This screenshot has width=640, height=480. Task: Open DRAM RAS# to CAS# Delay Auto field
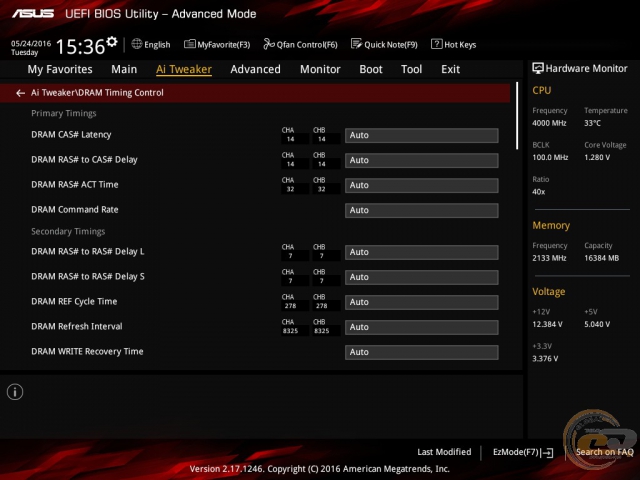422,160
